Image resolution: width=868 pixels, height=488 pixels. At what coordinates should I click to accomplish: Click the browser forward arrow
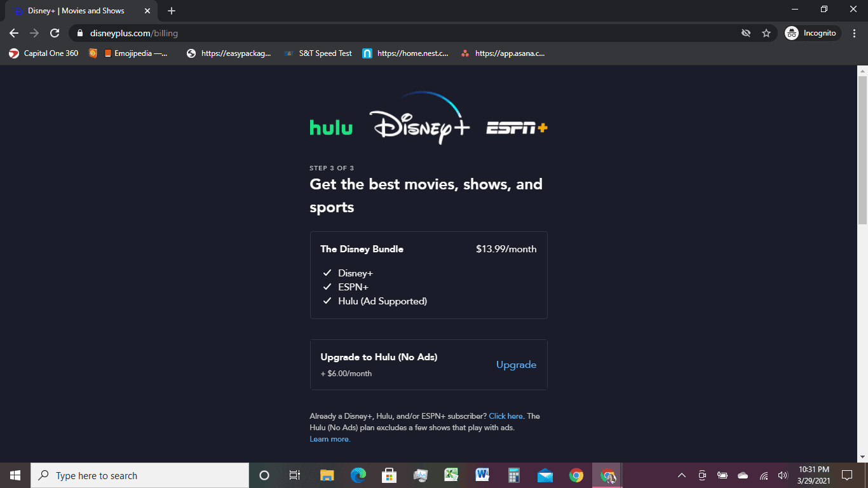pyautogui.click(x=34, y=33)
